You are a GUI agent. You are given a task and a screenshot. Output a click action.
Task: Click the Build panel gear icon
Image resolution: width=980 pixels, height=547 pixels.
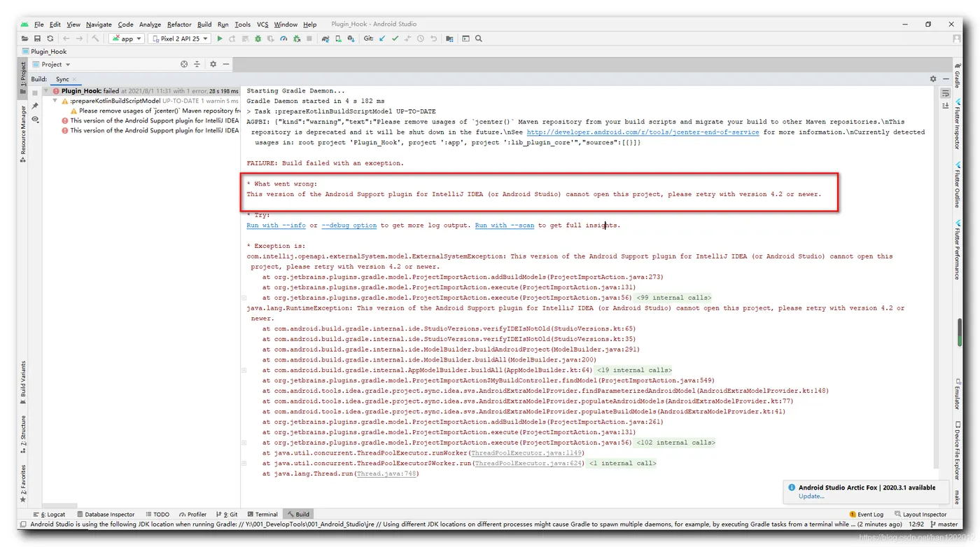933,79
